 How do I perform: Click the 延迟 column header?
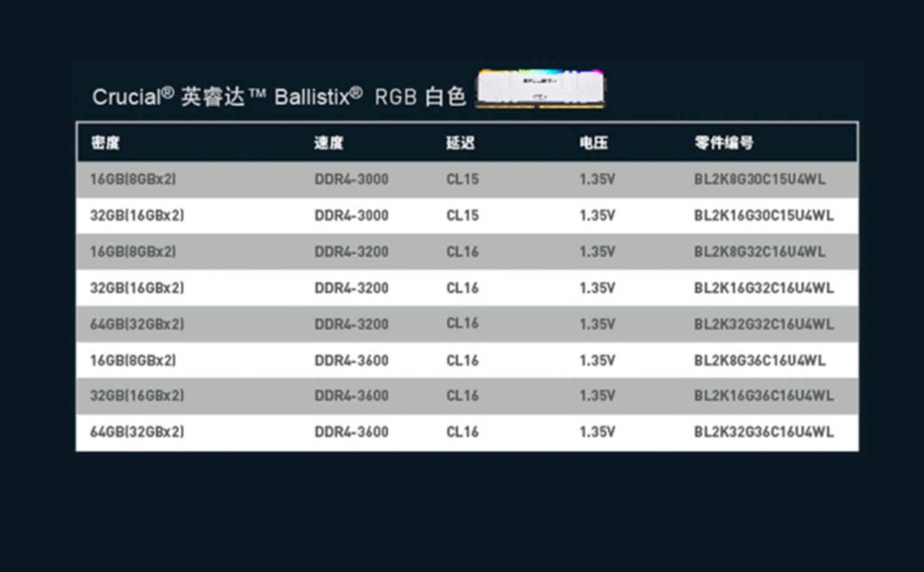[460, 143]
